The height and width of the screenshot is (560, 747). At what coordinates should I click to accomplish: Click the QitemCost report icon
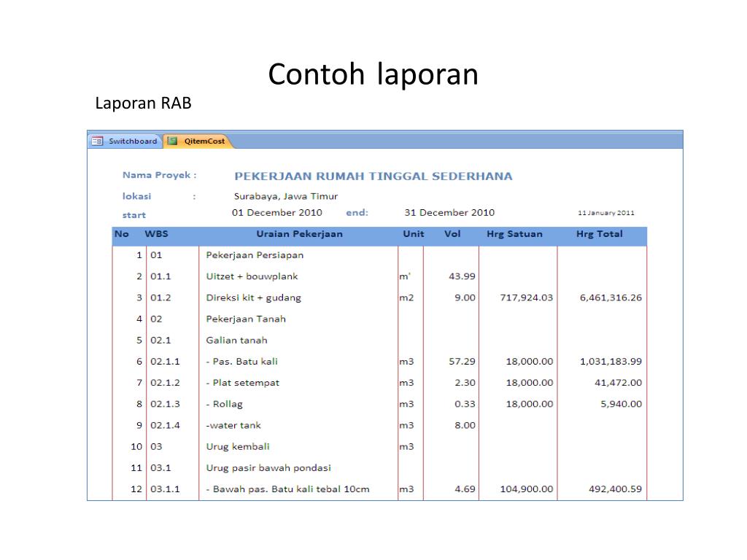pos(172,141)
